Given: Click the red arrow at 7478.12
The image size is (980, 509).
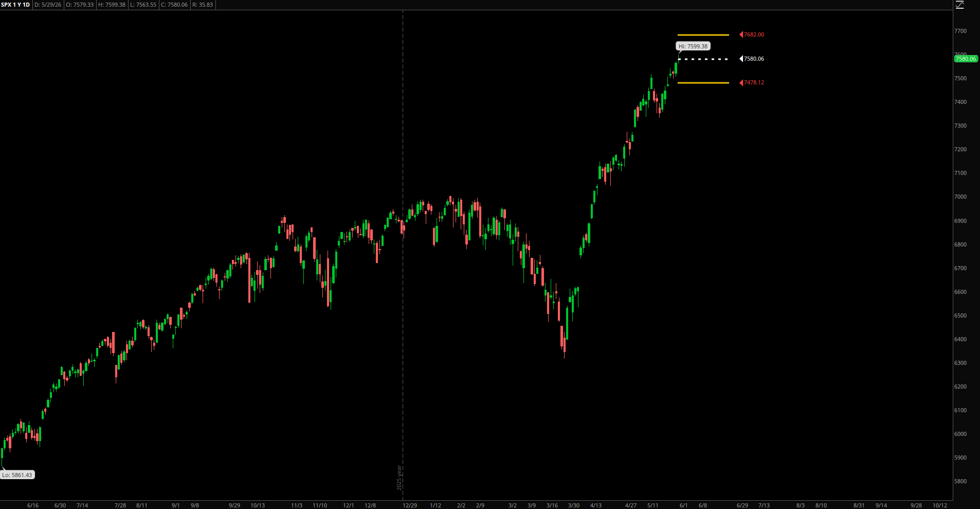Looking at the screenshot, I should point(741,82).
